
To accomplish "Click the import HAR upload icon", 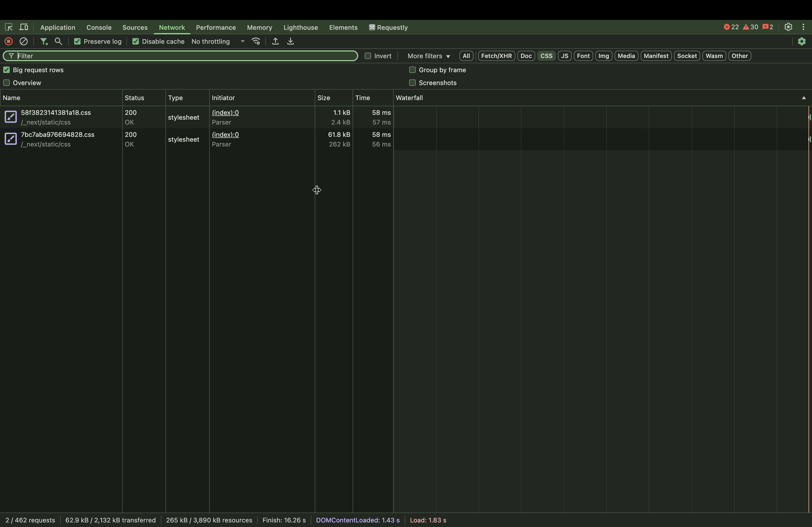I will (x=275, y=41).
